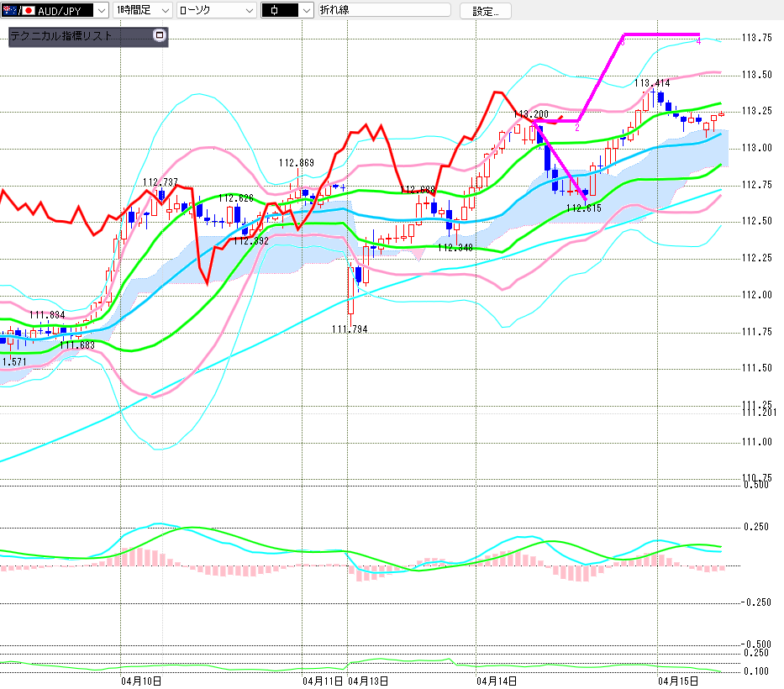Expand the テクニカル指標リスト panel with its square icon
The width and height of the screenshot is (784, 689).
(160, 36)
